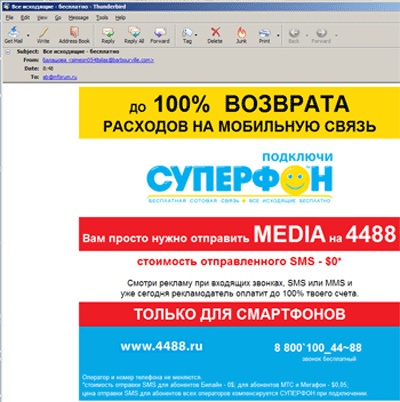Open the Print dropdown arrow
Viewport: 400px width, 402px height.
278,35
